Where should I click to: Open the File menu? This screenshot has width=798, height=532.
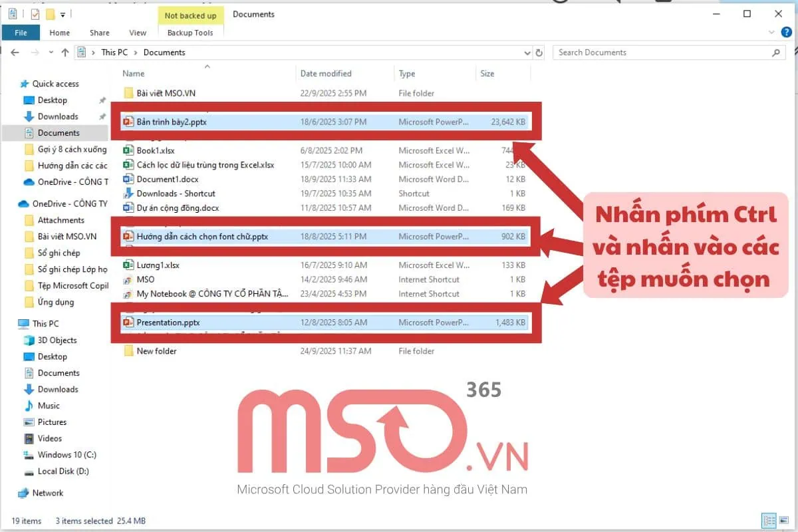tap(21, 32)
